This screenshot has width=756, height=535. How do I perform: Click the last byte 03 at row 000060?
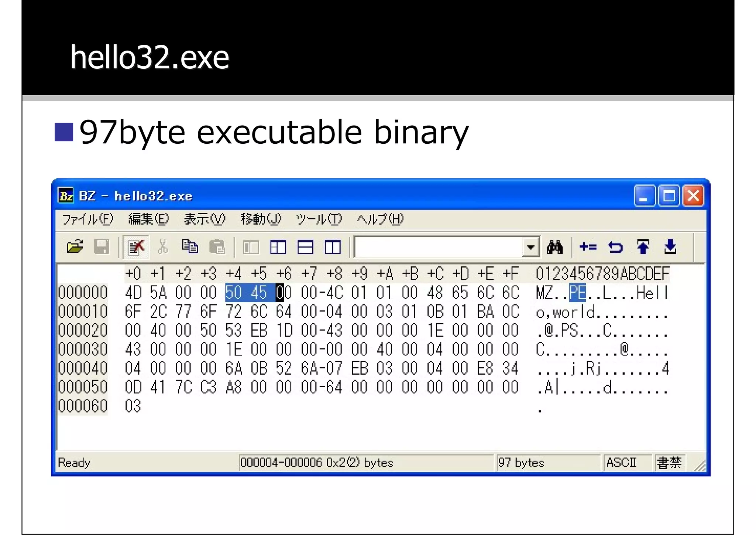click(133, 406)
